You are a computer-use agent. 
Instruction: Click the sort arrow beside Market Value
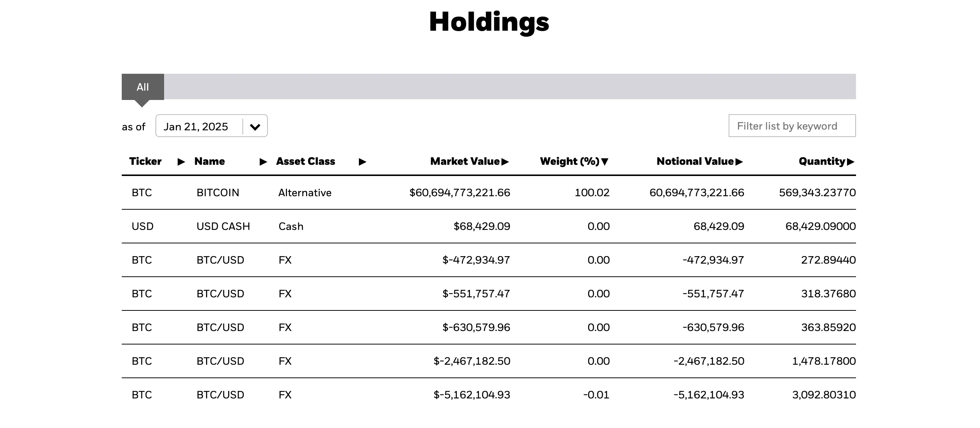click(x=506, y=161)
